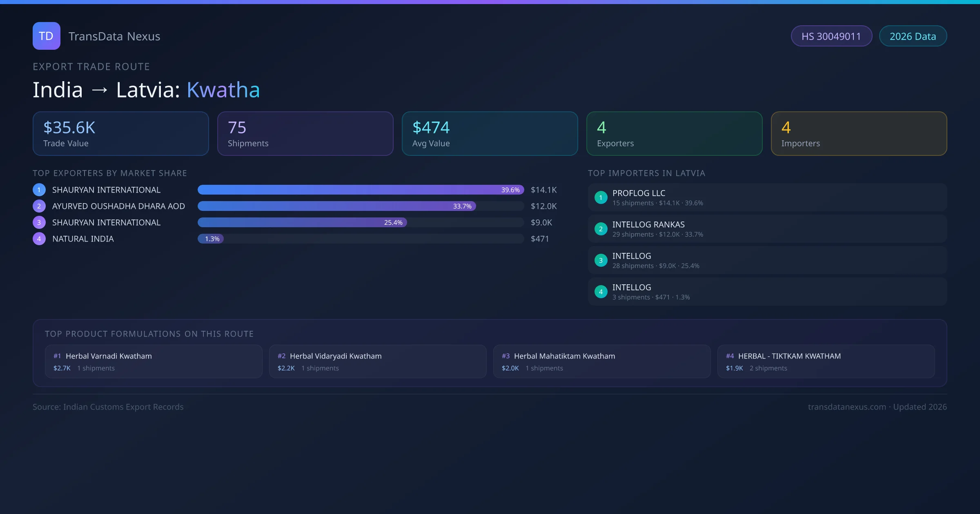This screenshot has height=514, width=980.
Task: Open the INTELLOG RANKAS importer row
Action: (767, 229)
